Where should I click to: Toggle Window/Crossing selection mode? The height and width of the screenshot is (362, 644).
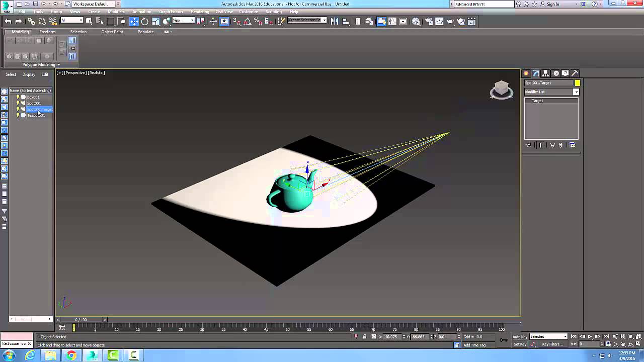pos(121,21)
